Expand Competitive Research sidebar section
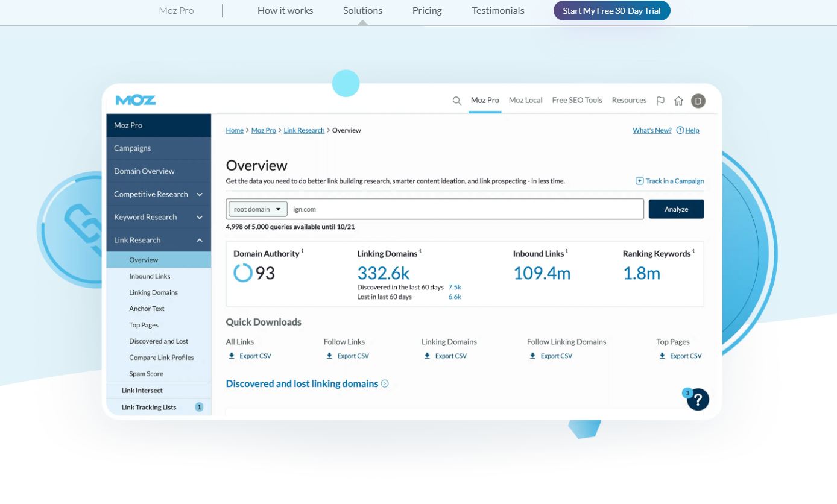The height and width of the screenshot is (504, 837). click(x=159, y=194)
